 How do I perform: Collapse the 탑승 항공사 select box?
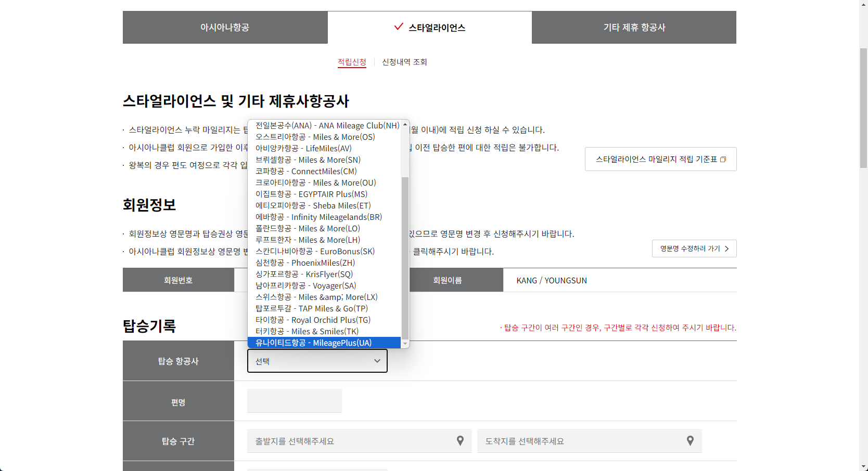coord(317,361)
